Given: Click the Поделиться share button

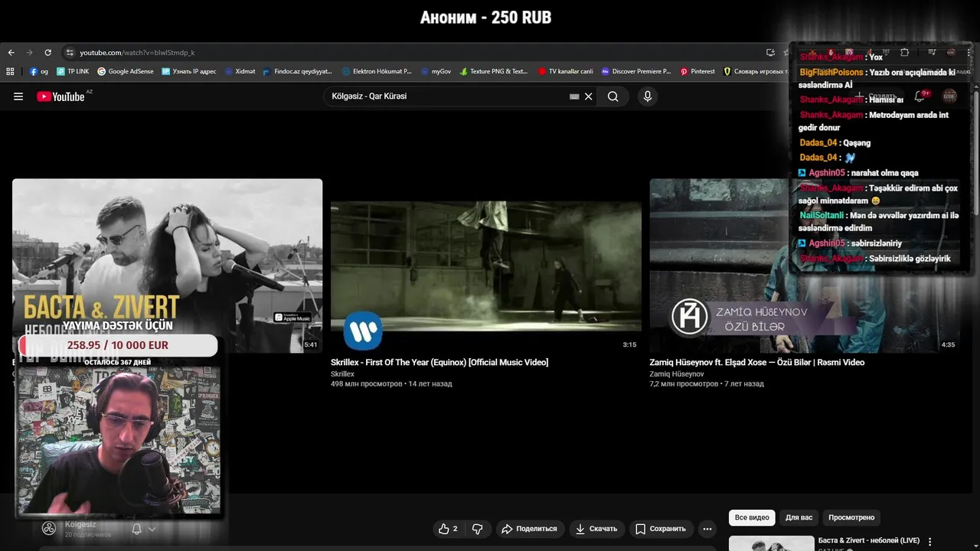Looking at the screenshot, I should 529,529.
